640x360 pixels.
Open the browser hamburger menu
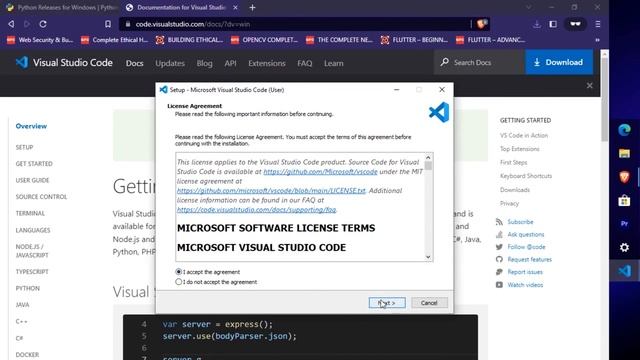598,24
